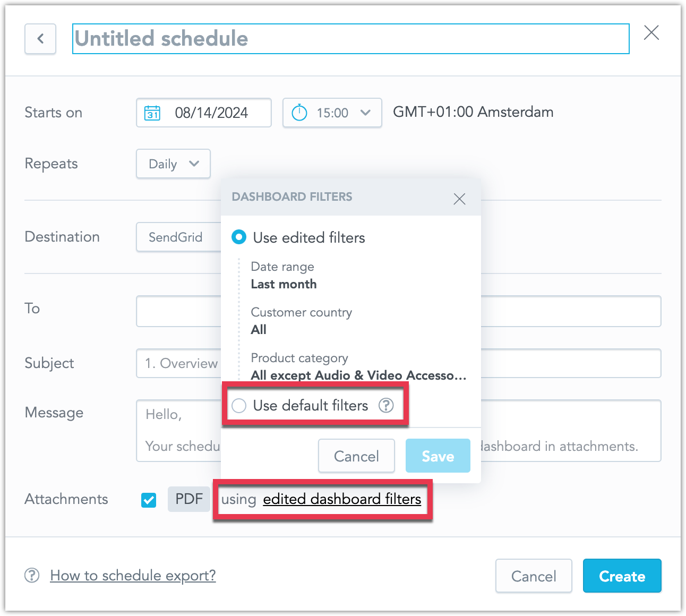
Task: Cancel the dashboard filters popup
Action: (x=356, y=456)
